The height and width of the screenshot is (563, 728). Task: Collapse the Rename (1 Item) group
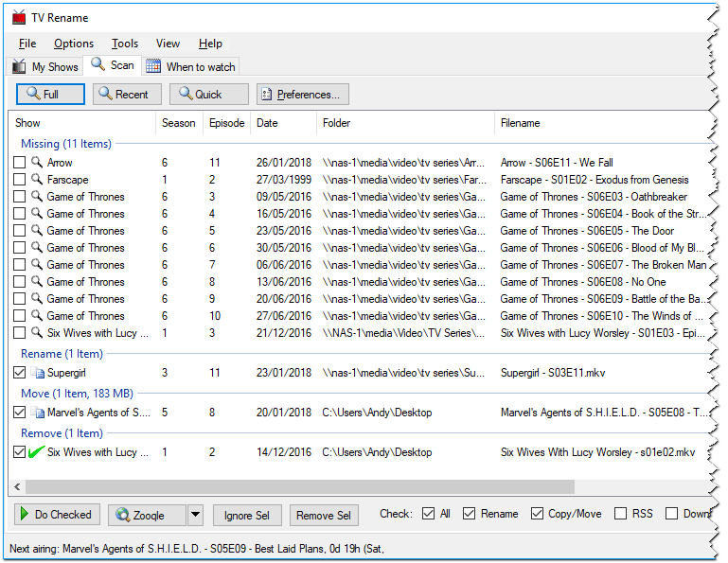point(62,354)
